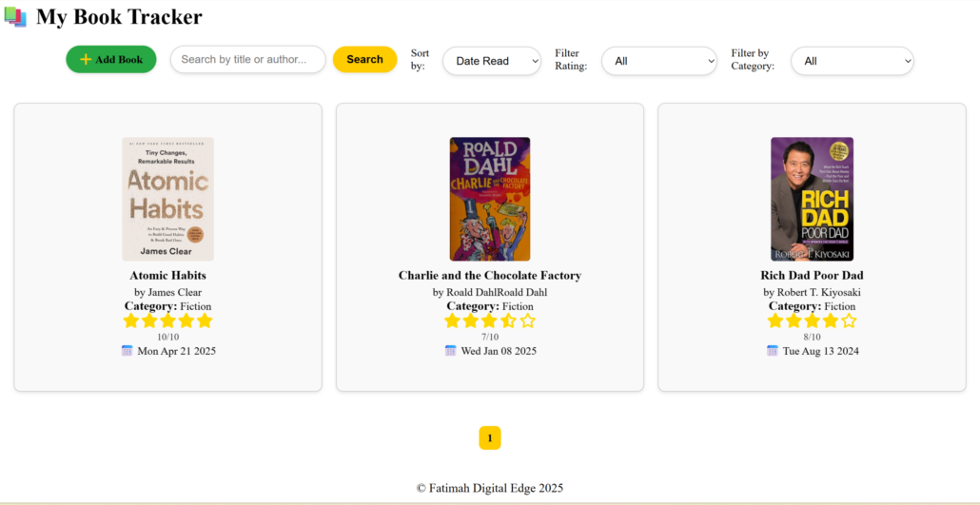Viewport: 980px width, 505px height.
Task: Click the Tue Aug 13 2024 date
Action: pos(820,351)
